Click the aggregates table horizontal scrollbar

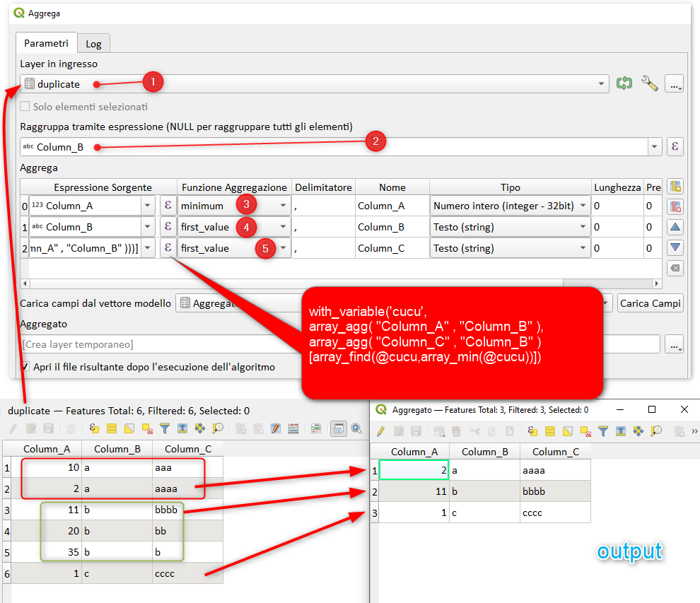click(x=283, y=283)
